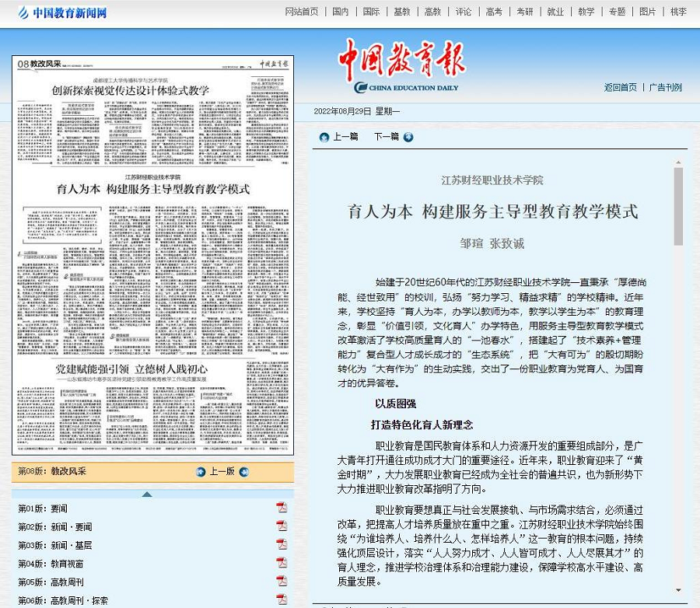Screen dimensions: 700x608
Task: Open the 网站首页 nav item
Action: (302, 12)
